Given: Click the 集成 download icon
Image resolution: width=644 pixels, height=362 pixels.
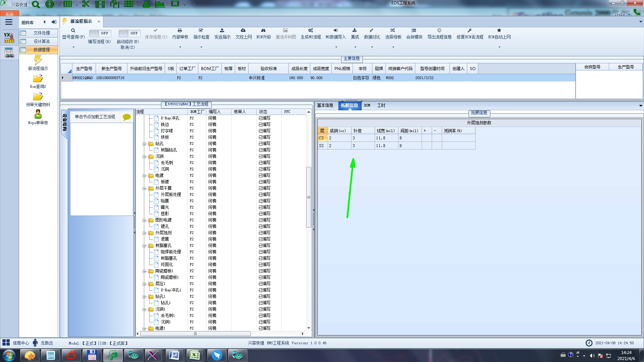Looking at the screenshot, I should [355, 31].
